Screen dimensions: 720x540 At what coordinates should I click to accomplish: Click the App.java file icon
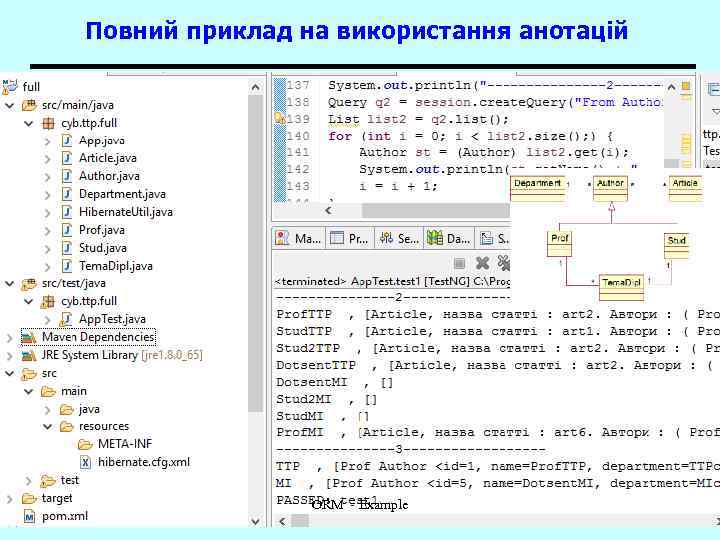67,141
